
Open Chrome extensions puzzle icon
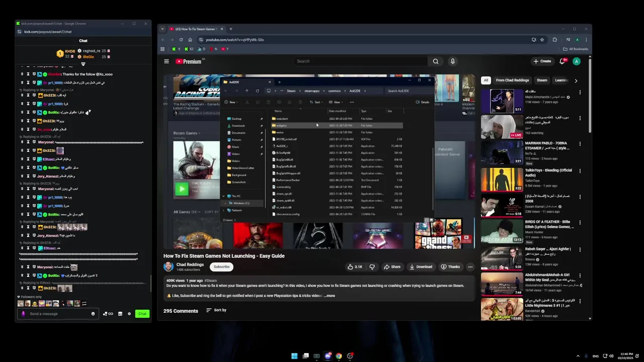pos(554,40)
